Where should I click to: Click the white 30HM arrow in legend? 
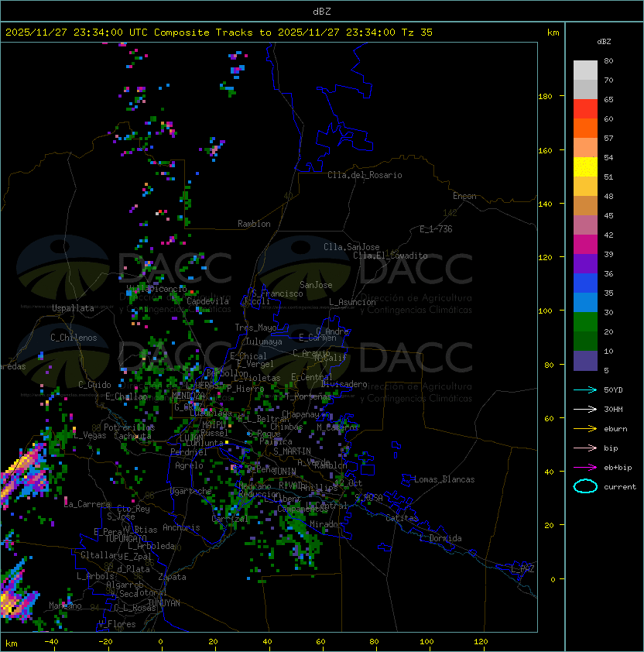click(x=585, y=410)
